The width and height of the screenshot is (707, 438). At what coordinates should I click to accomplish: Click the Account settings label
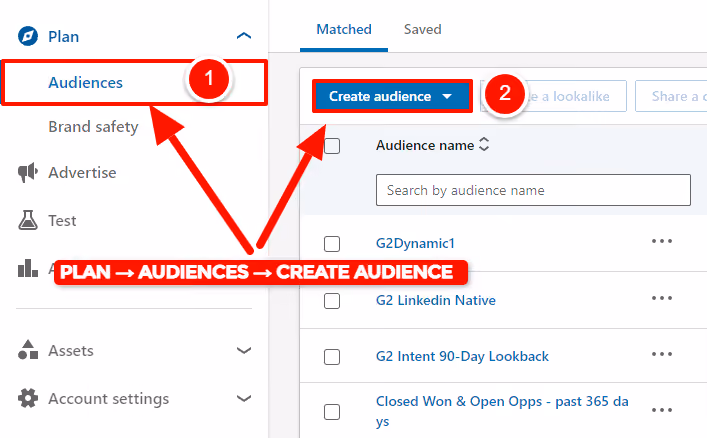pos(109,399)
